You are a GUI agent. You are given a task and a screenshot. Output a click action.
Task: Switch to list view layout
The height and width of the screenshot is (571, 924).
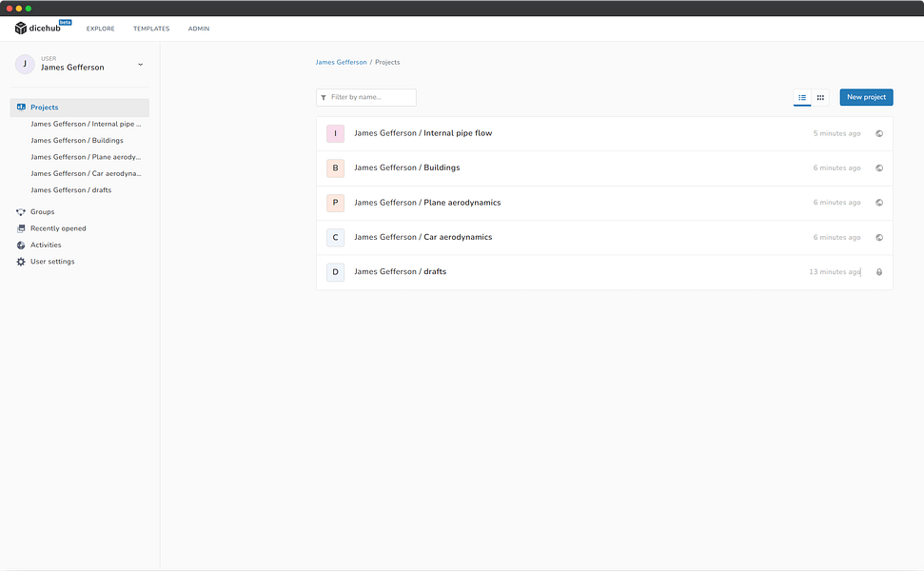802,97
